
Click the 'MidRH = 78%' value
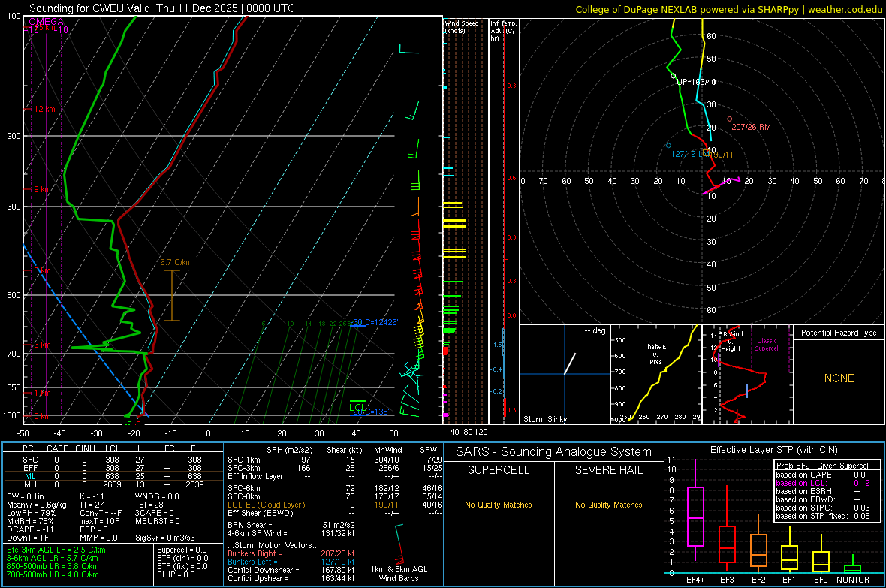[x=31, y=521]
